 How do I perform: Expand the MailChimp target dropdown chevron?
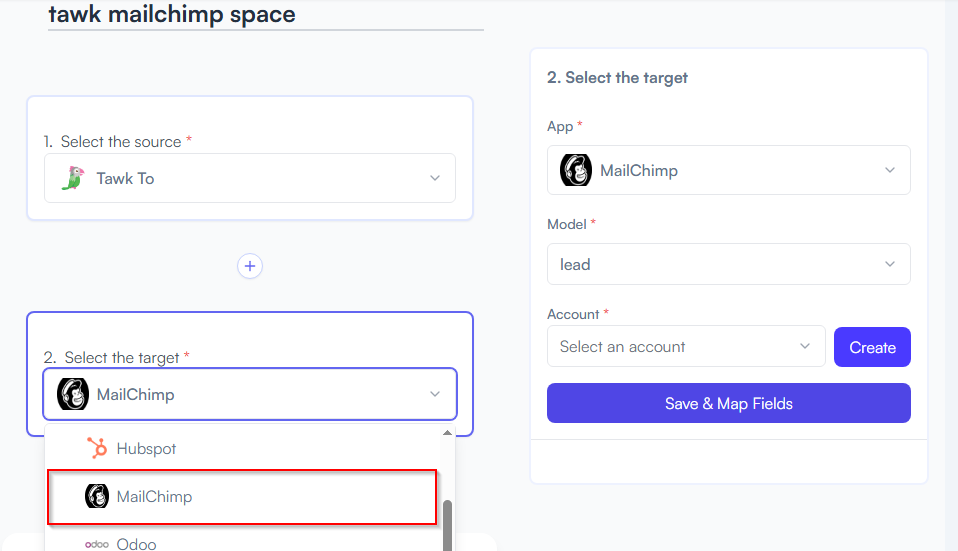(x=434, y=394)
